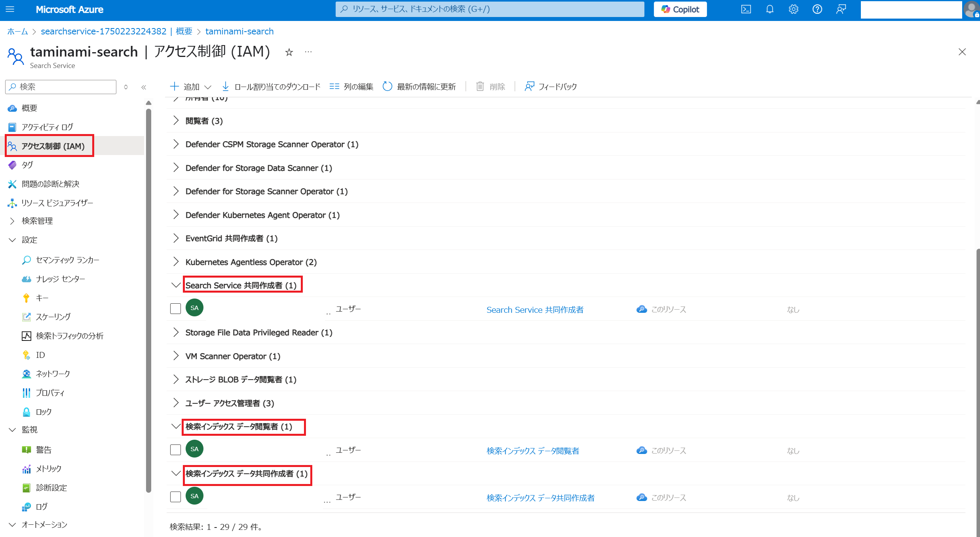Open the ID identity page
This screenshot has width=980, height=537.
[40, 355]
